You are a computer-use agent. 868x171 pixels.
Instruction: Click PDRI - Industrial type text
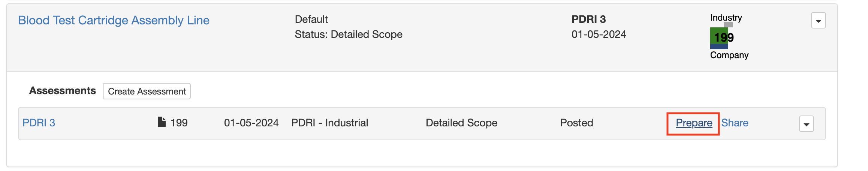330,123
